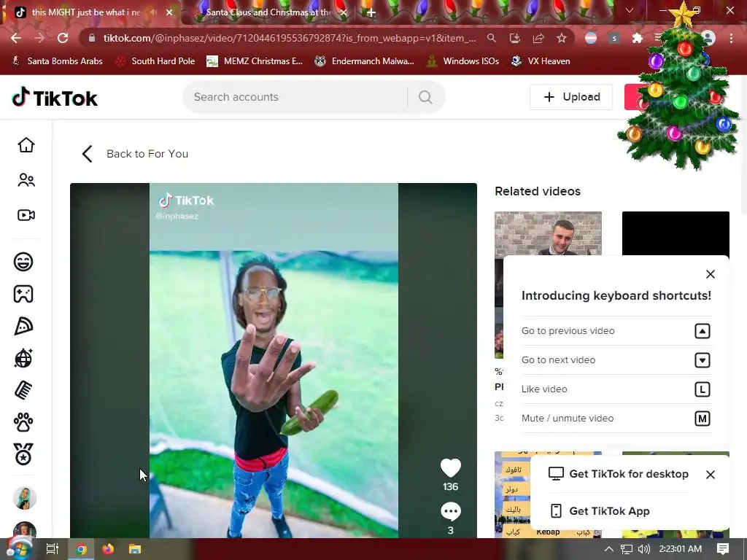747x560 pixels.
Task: Click the search magnifier in TikTok bar
Action: pos(425,97)
